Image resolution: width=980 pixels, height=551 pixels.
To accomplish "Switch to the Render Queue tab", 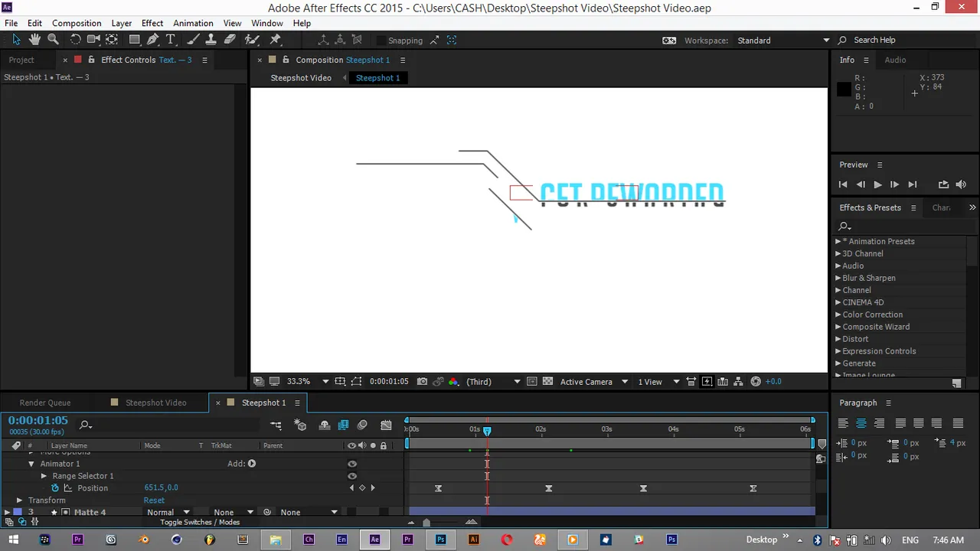I will (x=45, y=403).
